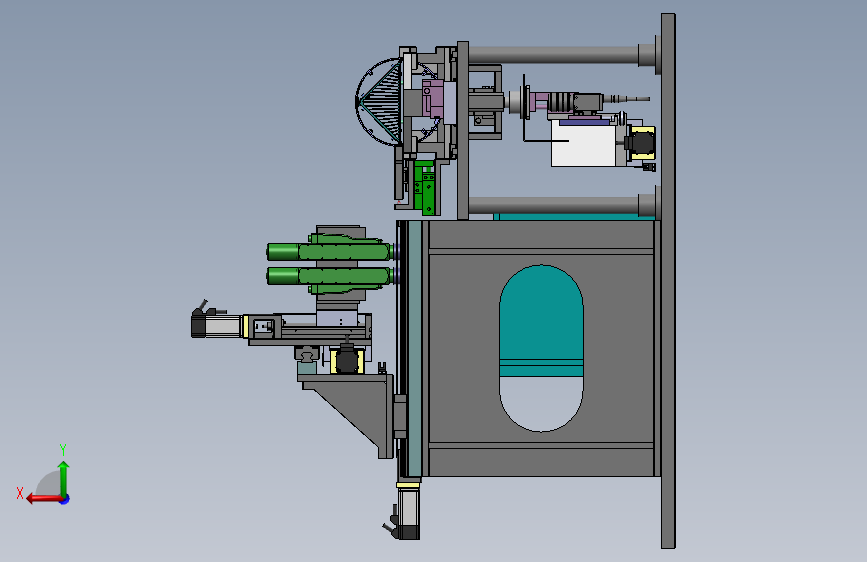Select the servo motor at the model's bottom
Viewport: 867px width, 562px height.
click(x=408, y=511)
